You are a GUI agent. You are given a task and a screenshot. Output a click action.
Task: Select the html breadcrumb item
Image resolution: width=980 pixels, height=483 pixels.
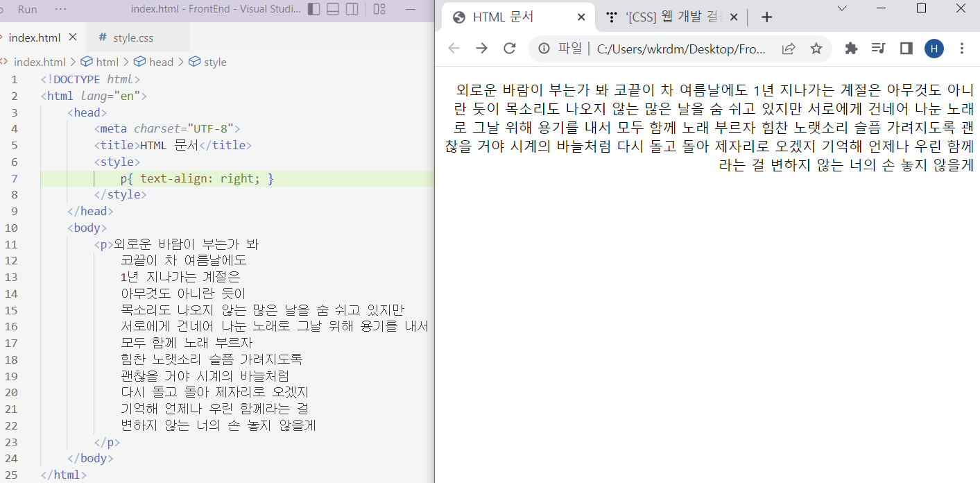(x=101, y=62)
